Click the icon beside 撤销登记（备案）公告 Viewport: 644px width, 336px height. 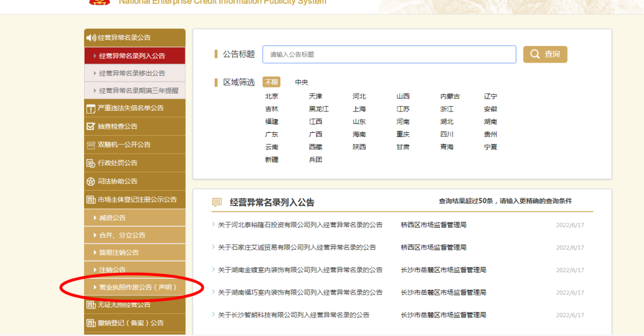pos(91,323)
